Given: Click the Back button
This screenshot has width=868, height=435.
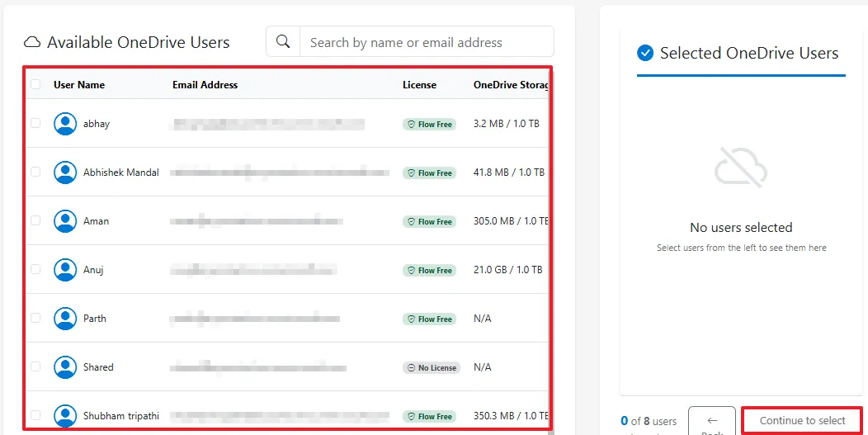Looking at the screenshot, I should tap(712, 421).
